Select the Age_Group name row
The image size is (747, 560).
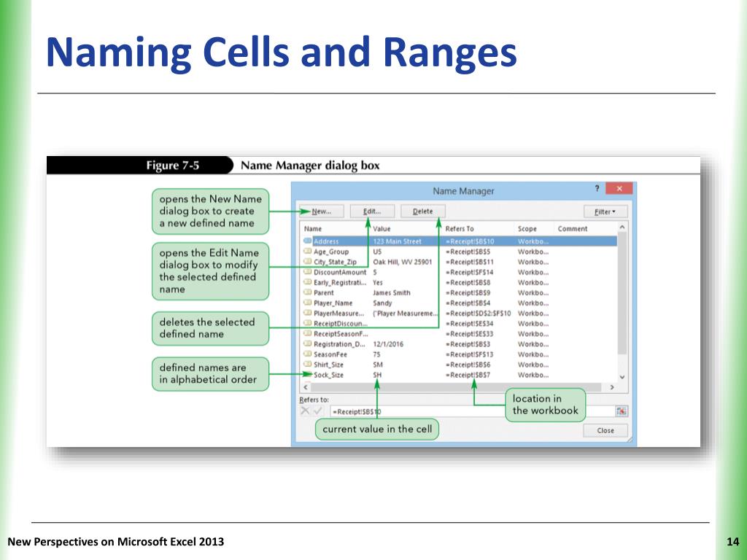[460, 252]
